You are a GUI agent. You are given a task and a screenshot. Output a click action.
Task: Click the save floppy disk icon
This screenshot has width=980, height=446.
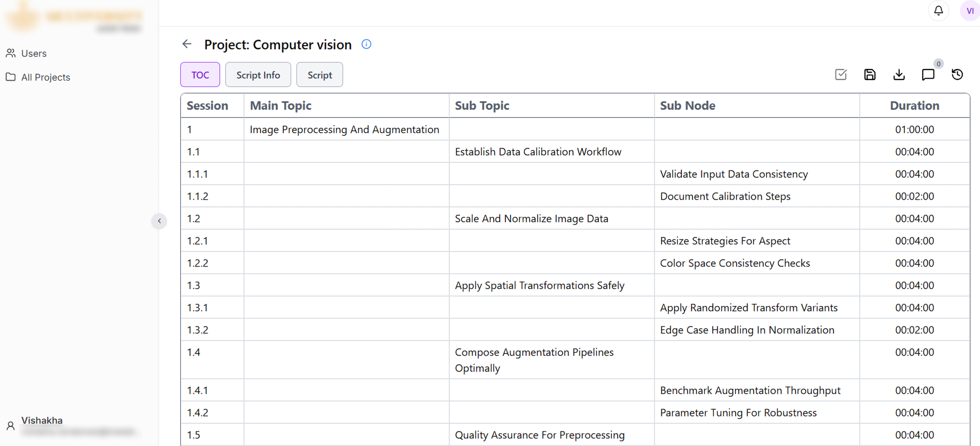coord(870,75)
